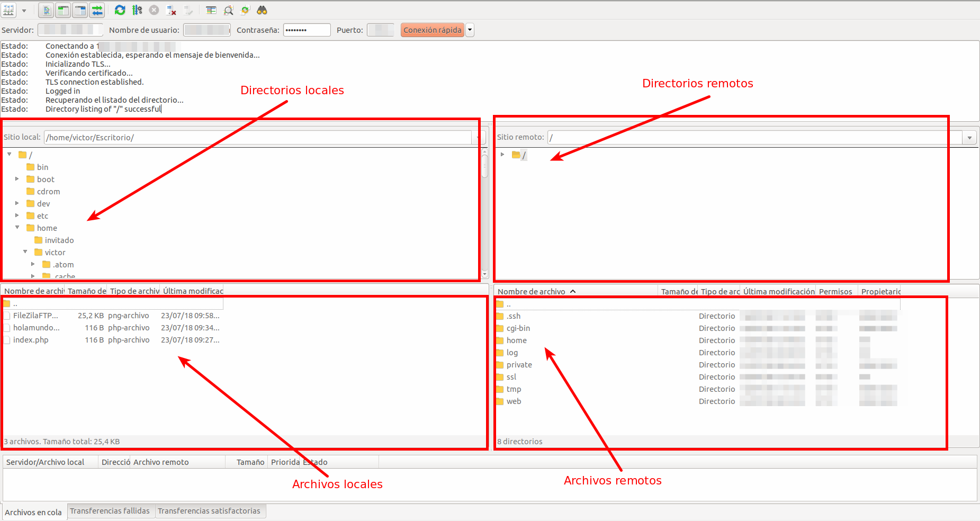
Task: Click the gray cancel operation icon
Action: 154,10
